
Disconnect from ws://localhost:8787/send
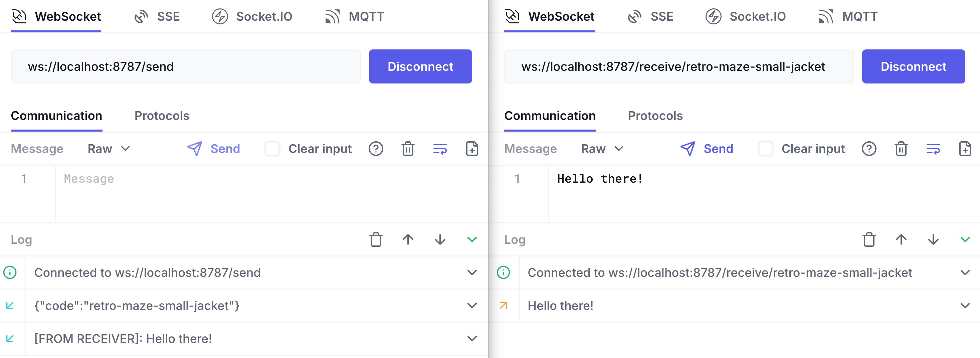[x=420, y=66]
